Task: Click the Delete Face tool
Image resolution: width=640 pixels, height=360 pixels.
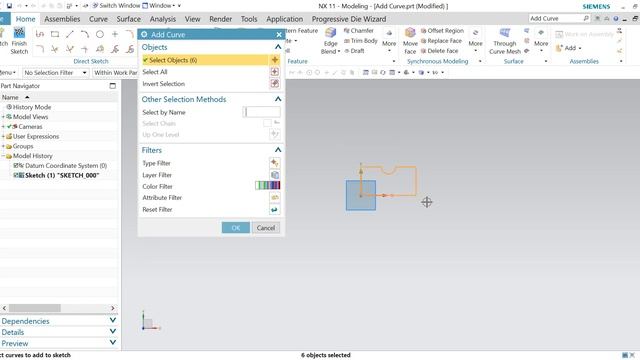Action: tap(439, 51)
